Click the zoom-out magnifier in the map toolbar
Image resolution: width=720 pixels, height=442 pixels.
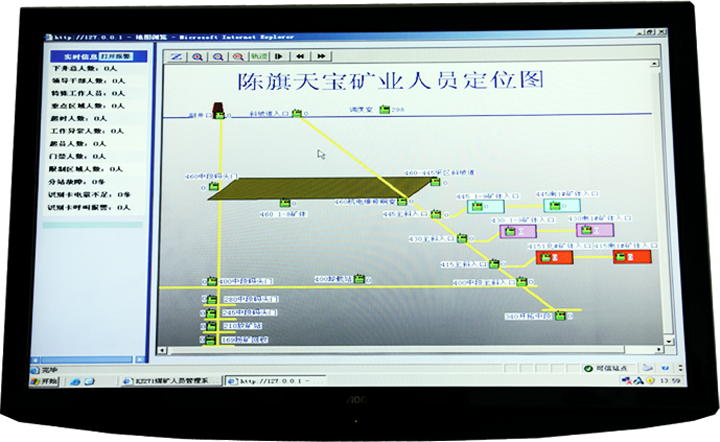(x=218, y=57)
